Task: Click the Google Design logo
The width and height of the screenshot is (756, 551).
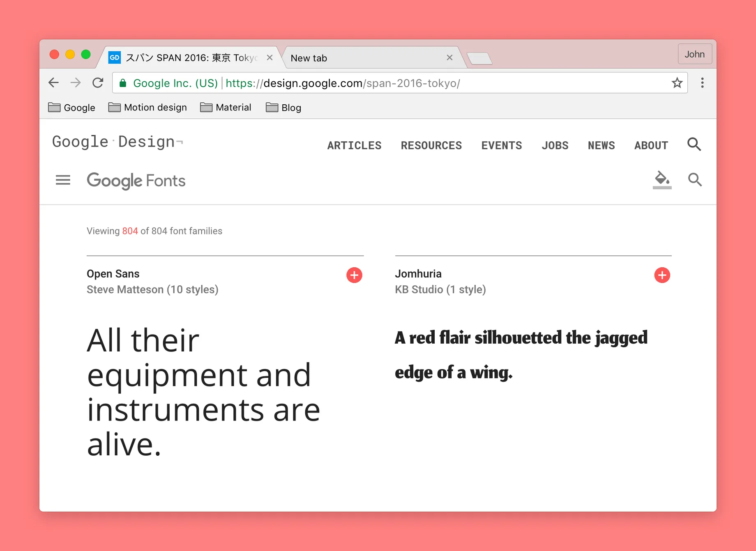Action: (118, 142)
